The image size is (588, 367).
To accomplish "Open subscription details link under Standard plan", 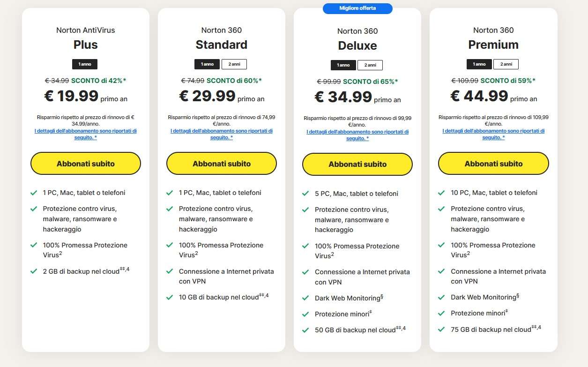I will click(222, 134).
